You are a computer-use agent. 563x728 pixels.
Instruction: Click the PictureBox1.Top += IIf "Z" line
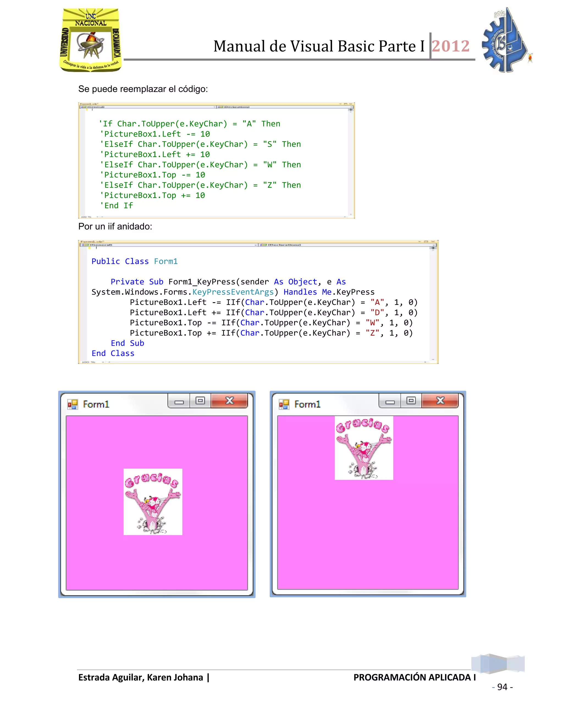[x=271, y=333]
